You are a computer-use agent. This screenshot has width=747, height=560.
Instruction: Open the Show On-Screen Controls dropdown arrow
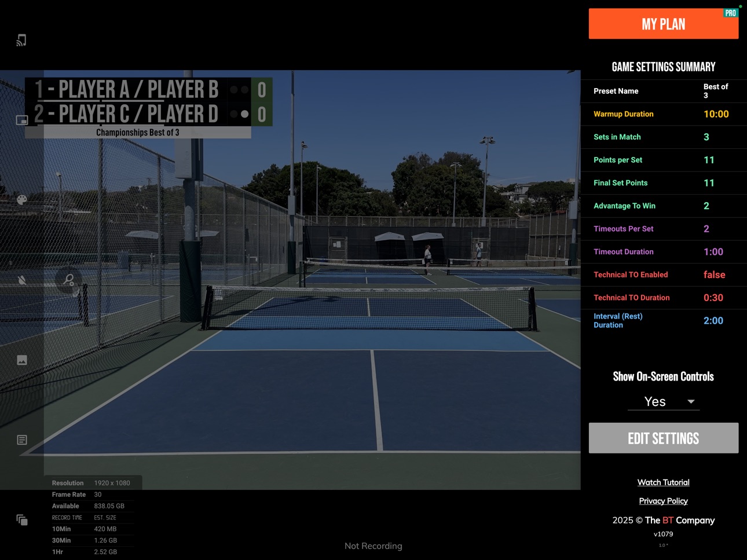click(x=691, y=401)
